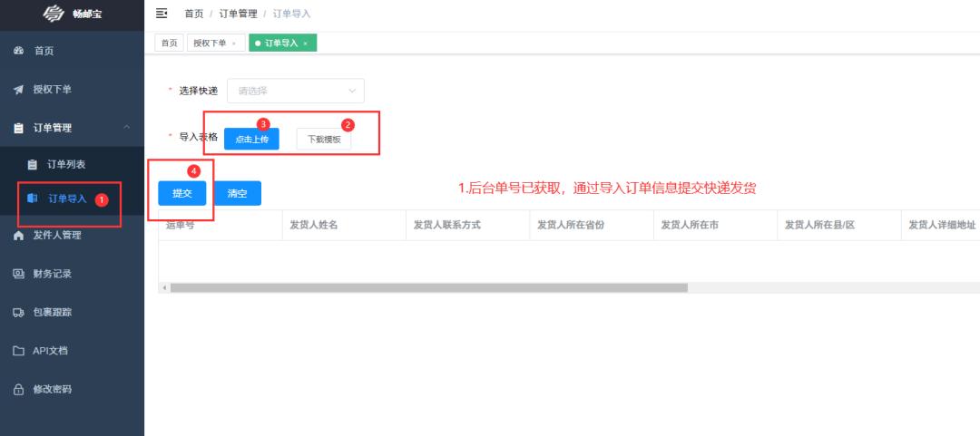This screenshot has width=980, height=436.
Task: Click the horizontal table scrollbar thumb
Action: click(428, 288)
